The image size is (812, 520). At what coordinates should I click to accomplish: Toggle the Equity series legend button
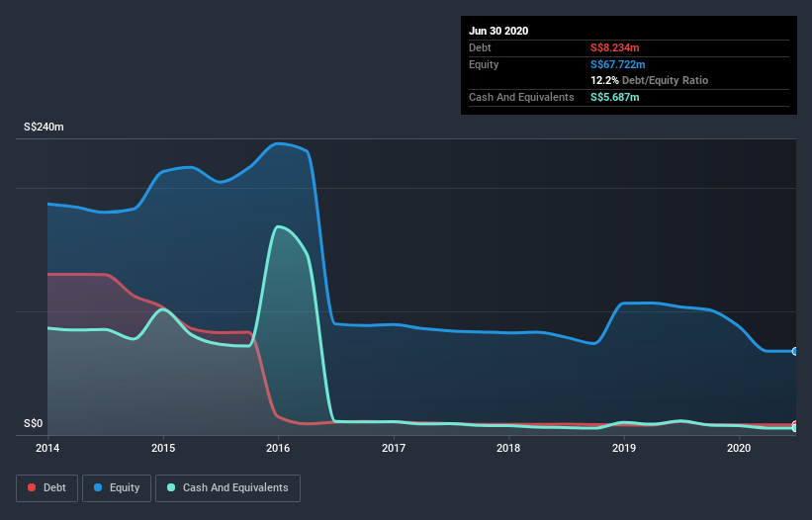coord(117,488)
